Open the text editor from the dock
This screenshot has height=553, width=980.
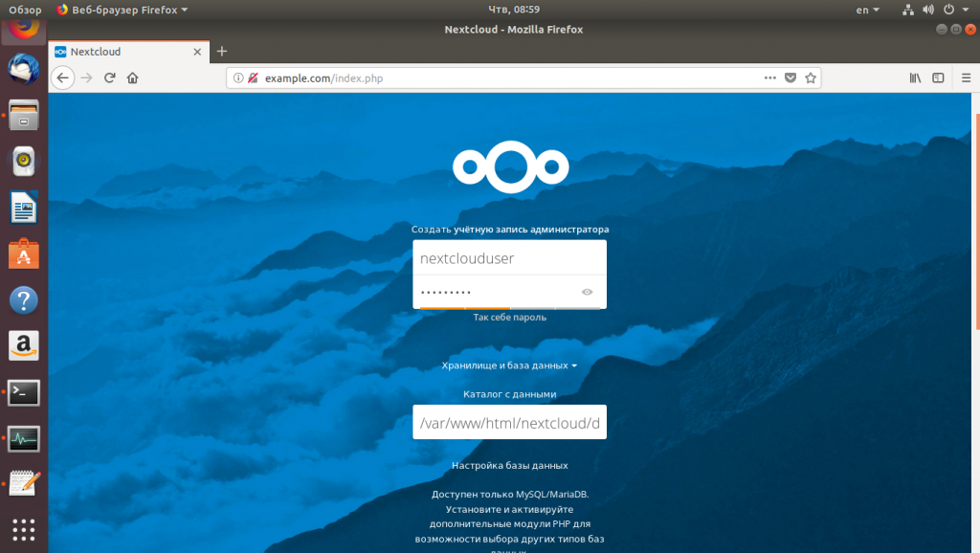[24, 484]
